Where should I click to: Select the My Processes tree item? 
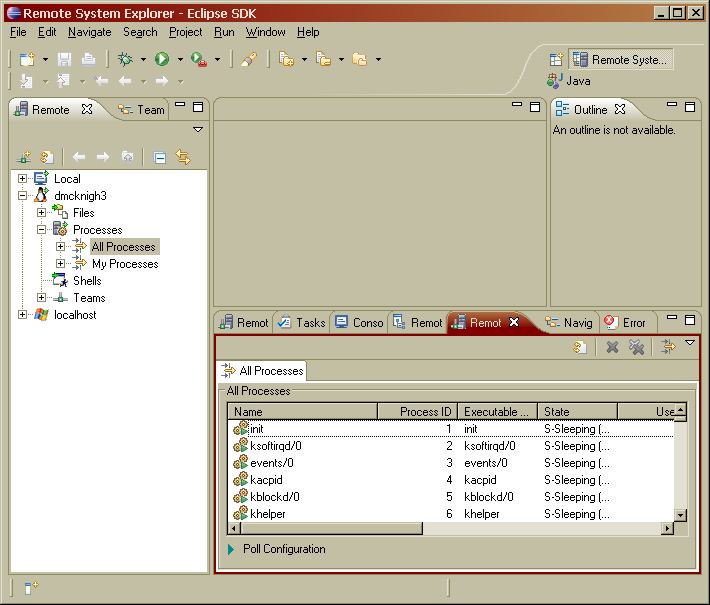(125, 264)
